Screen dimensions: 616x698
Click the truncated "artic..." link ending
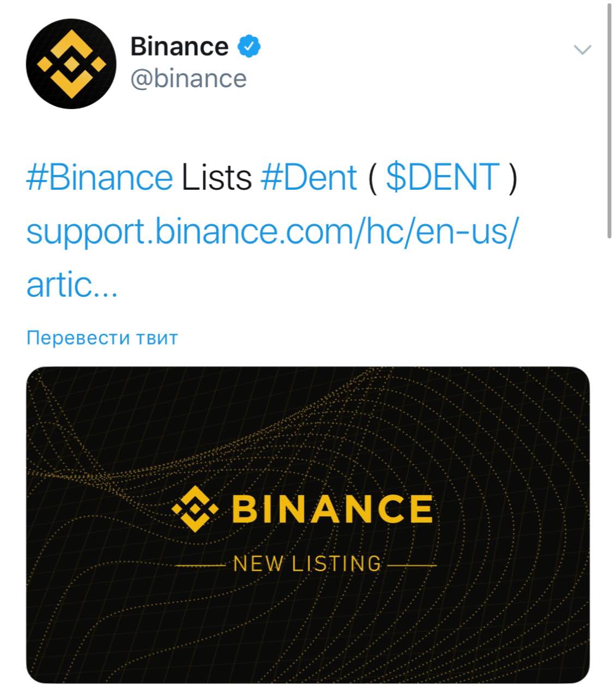coord(71,285)
